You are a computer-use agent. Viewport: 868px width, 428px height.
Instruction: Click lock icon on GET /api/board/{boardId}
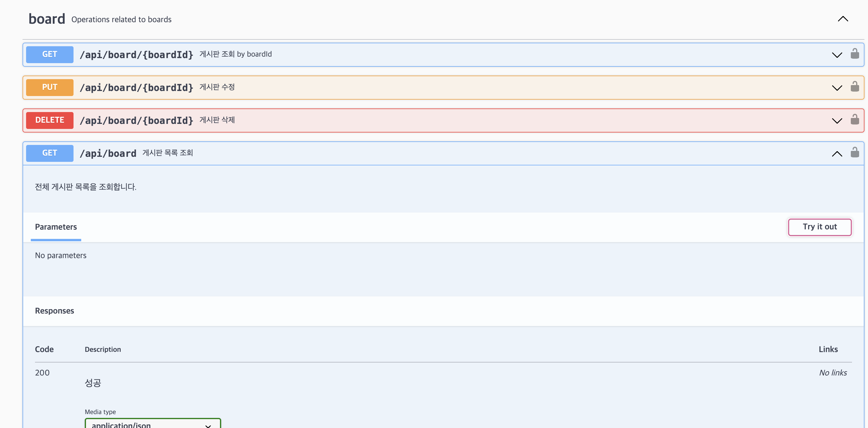855,54
